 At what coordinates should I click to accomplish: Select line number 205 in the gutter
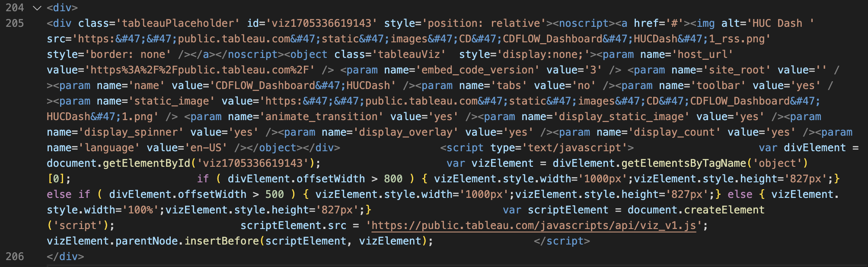(15, 23)
